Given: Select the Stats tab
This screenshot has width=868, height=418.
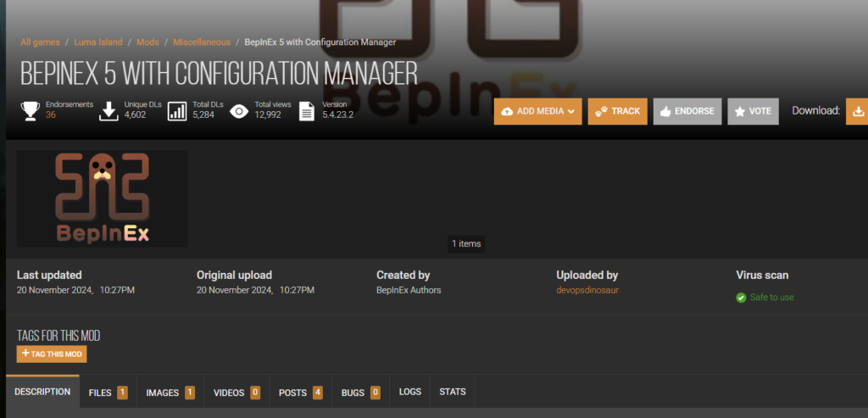Looking at the screenshot, I should point(453,392).
